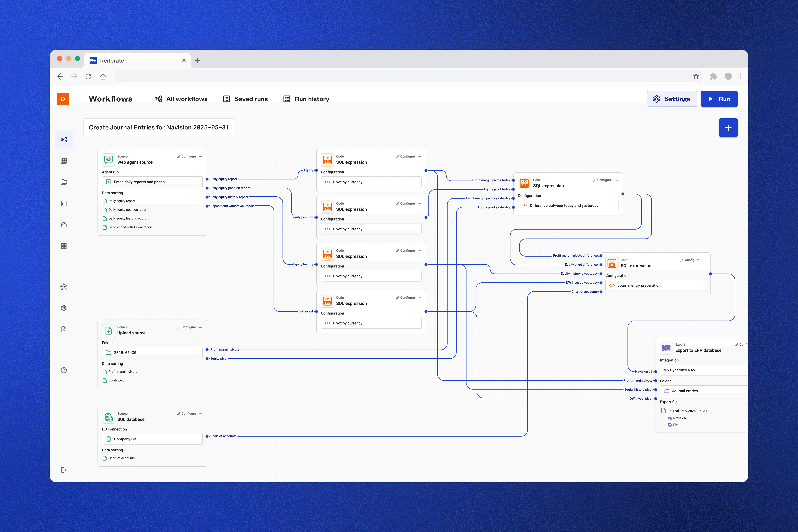Click the logout icon at sidebar bottom
The width and height of the screenshot is (798, 532).
[x=64, y=470]
